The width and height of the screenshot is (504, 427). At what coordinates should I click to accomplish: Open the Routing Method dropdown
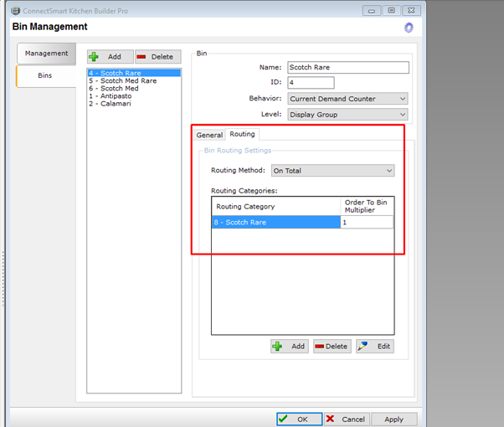pos(333,171)
